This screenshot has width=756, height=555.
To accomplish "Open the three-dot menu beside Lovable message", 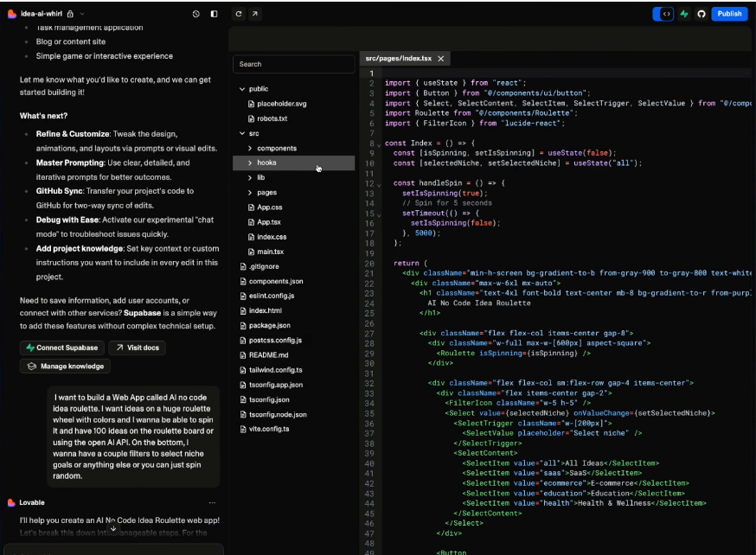I will point(212,502).
